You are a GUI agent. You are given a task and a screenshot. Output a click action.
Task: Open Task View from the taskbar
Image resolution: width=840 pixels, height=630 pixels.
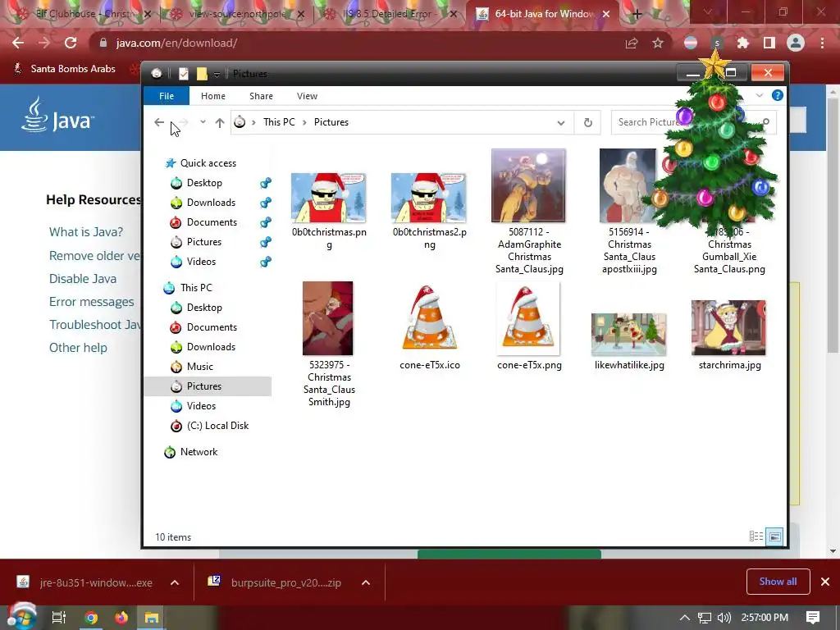(x=58, y=618)
